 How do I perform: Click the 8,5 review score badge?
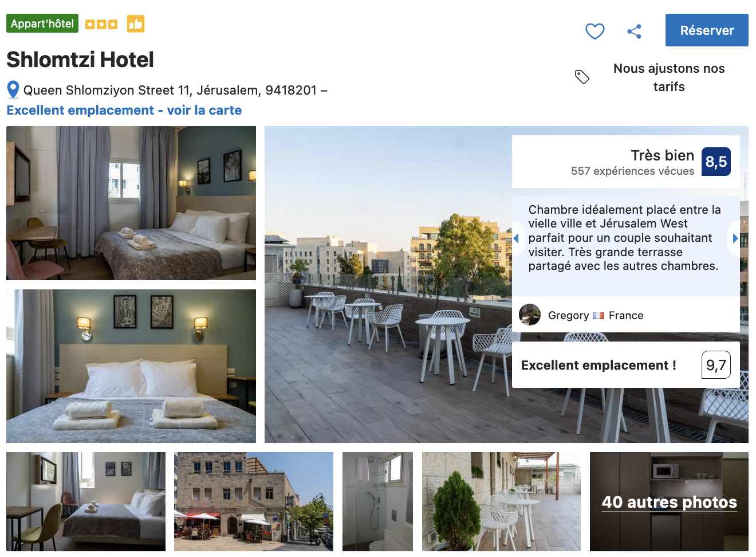click(716, 162)
